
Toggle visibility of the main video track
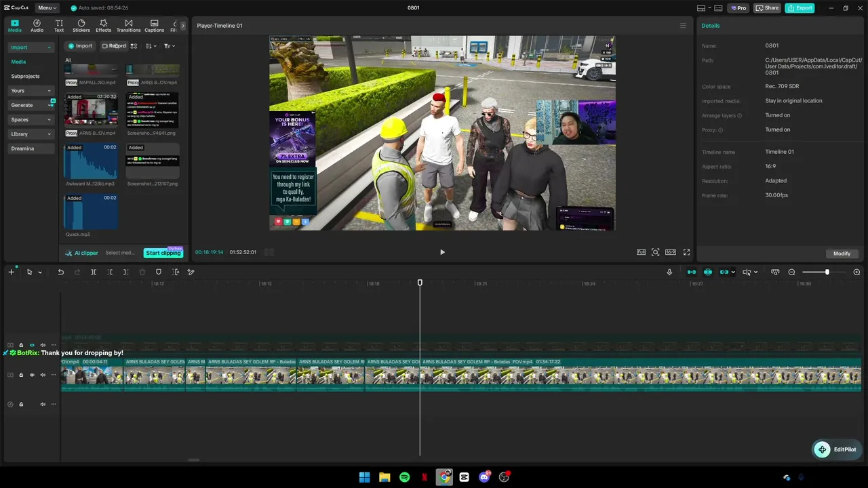(x=32, y=375)
